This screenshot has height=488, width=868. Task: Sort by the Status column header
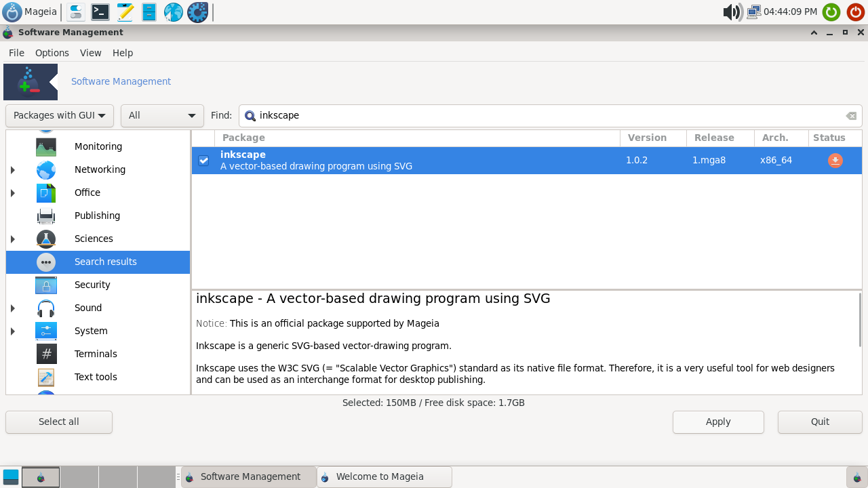click(835, 138)
